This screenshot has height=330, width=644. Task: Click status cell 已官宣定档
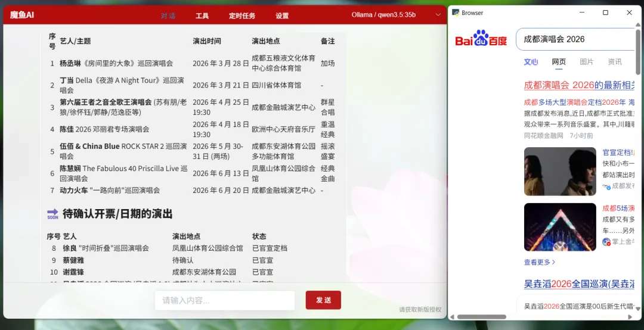pyautogui.click(x=270, y=248)
